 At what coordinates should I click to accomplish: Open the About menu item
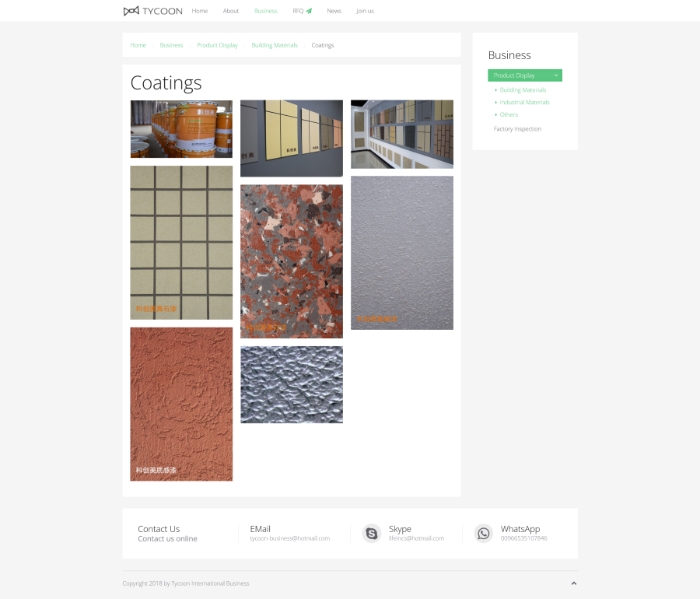click(x=231, y=11)
